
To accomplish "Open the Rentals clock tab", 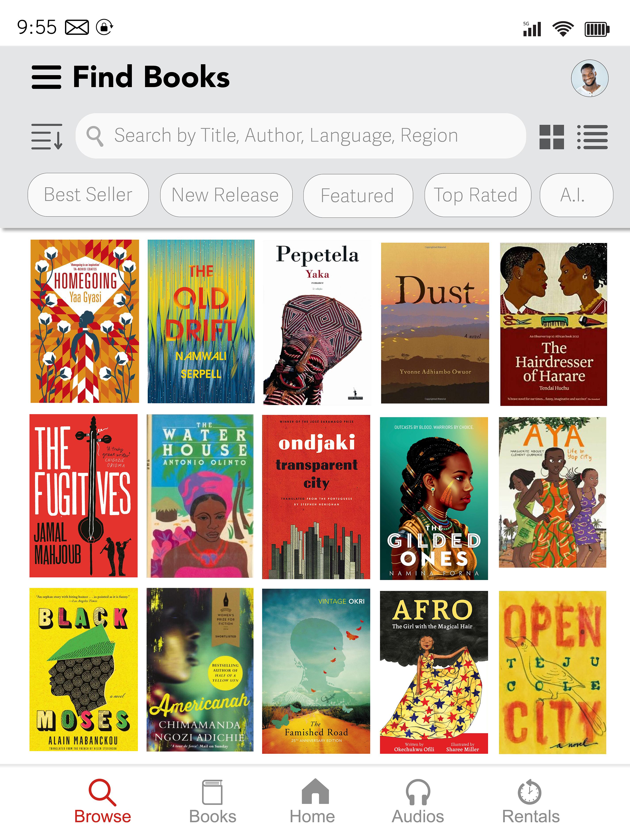I will tap(531, 801).
